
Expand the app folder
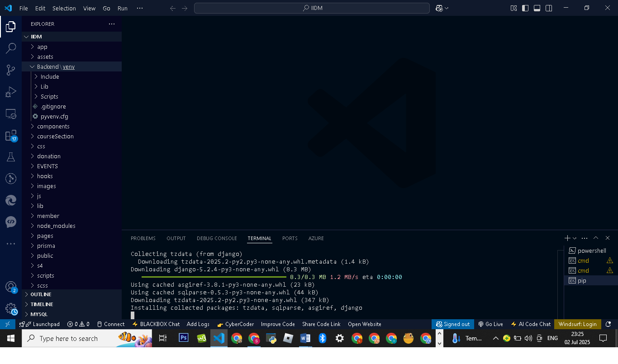coord(71,47)
